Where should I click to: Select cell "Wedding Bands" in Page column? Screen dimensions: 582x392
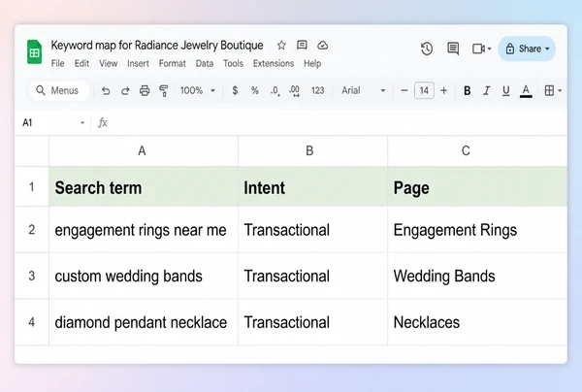coord(477,276)
